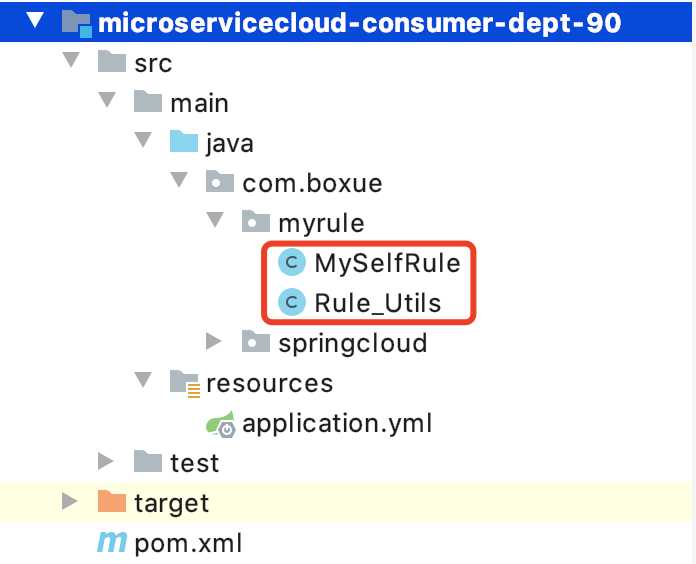The height and width of the screenshot is (564, 696).
Task: Collapse the myrule package arrow
Action: (x=215, y=220)
